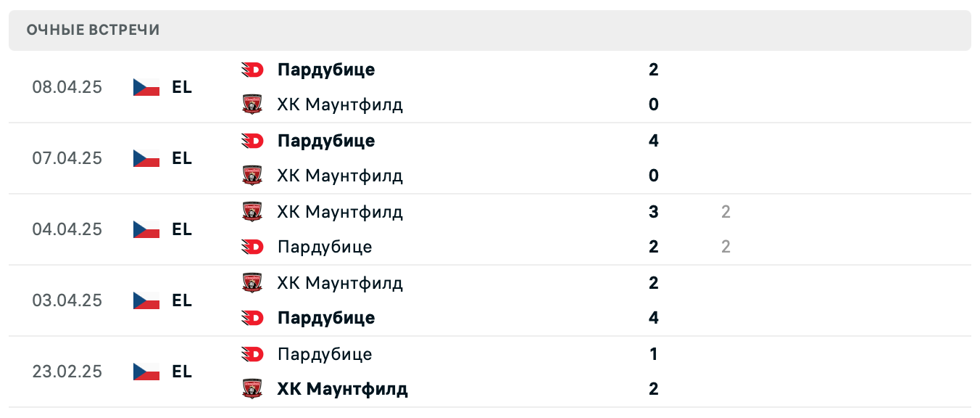
Task: Click bold ХК Маунтфилд in 23.02.25 match
Action: pos(342,389)
